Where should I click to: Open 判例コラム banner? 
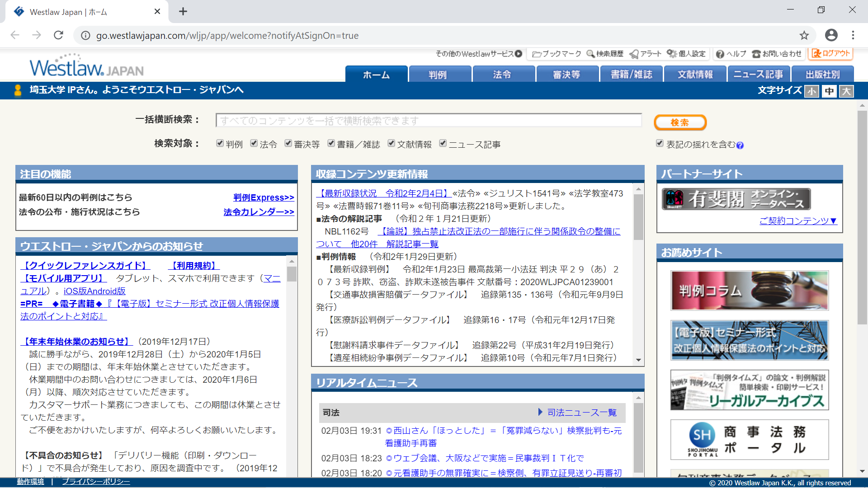coord(750,291)
